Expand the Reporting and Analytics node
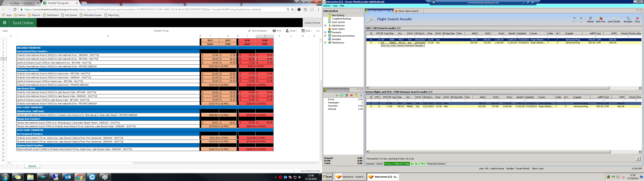The width and height of the screenshot is (644, 181). [x=325, y=36]
